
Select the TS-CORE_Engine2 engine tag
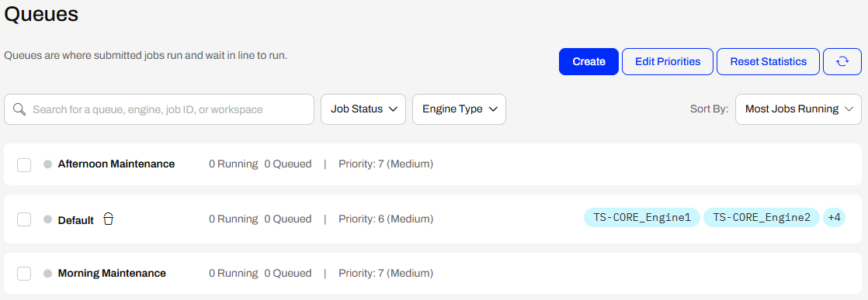(x=761, y=218)
